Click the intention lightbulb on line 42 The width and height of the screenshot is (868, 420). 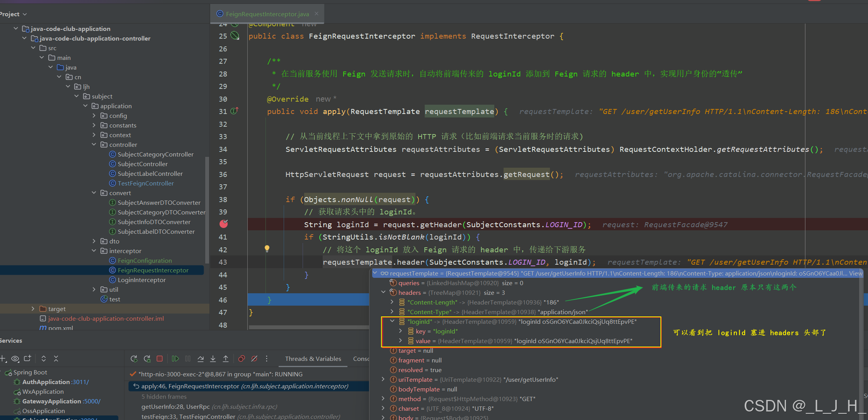click(267, 248)
